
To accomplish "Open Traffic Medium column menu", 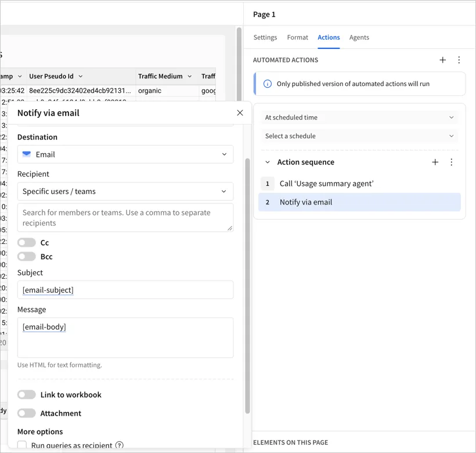I will [x=189, y=76].
